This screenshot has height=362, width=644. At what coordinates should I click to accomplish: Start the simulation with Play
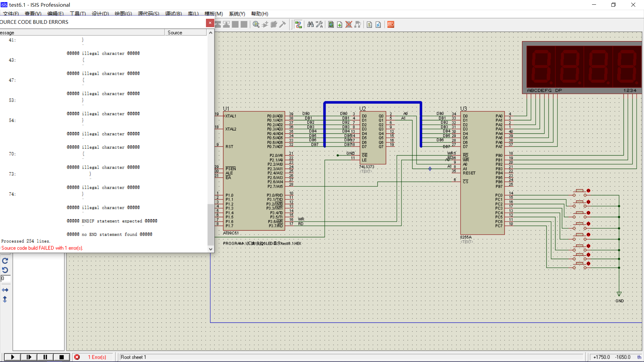[x=12, y=357]
